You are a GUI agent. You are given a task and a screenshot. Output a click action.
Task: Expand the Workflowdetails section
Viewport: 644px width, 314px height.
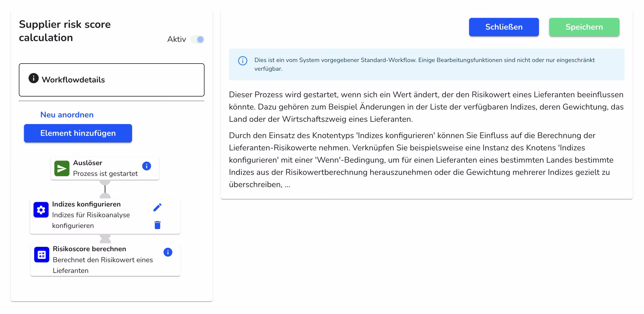tap(112, 80)
